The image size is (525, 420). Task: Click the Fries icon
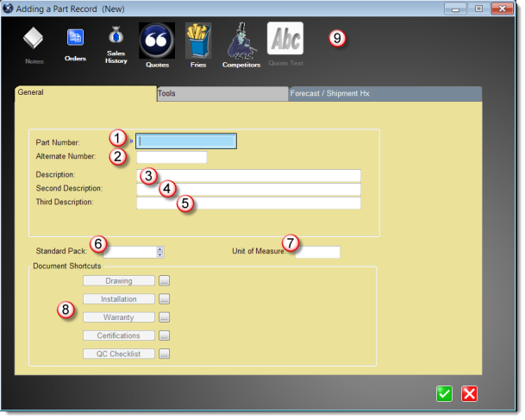[x=198, y=41]
